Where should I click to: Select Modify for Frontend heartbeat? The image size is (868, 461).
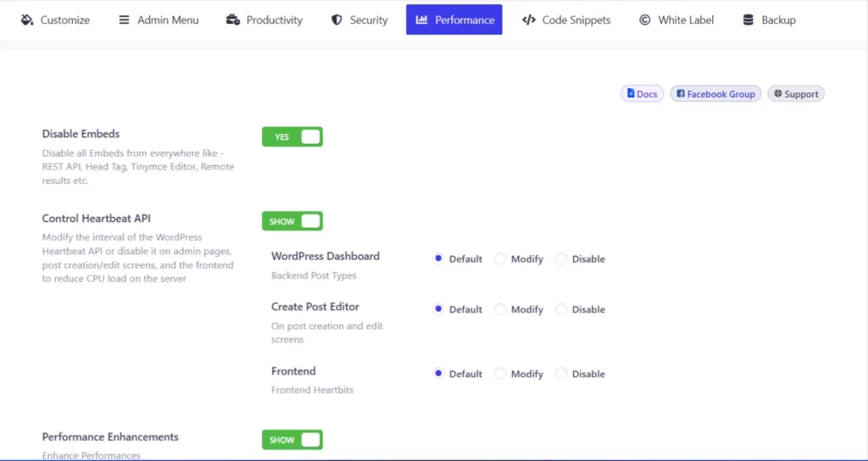pos(500,374)
